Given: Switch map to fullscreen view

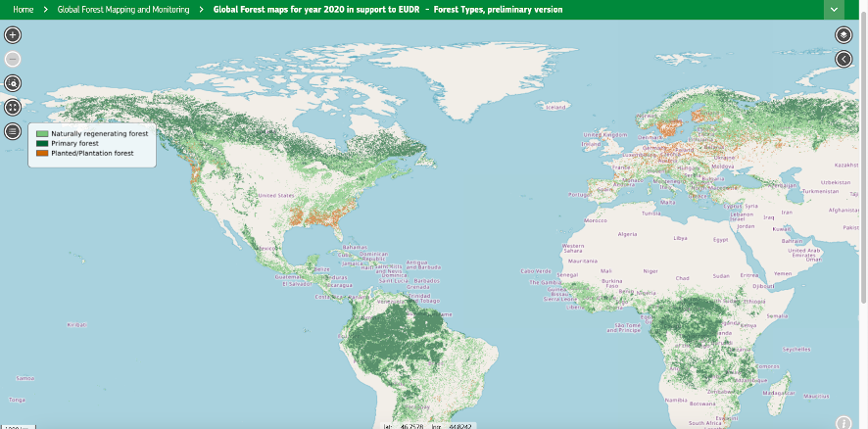Looking at the screenshot, I should click(13, 108).
